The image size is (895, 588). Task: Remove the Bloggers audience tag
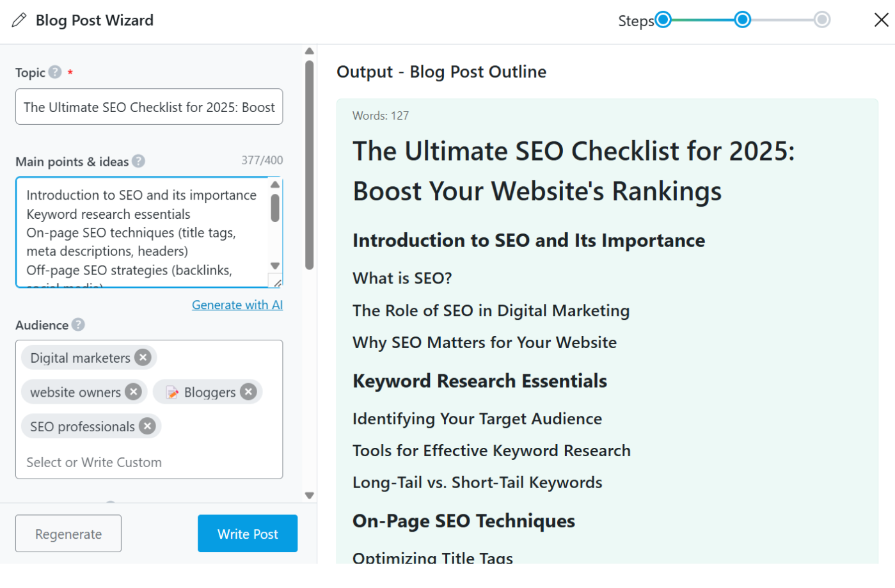click(x=248, y=392)
